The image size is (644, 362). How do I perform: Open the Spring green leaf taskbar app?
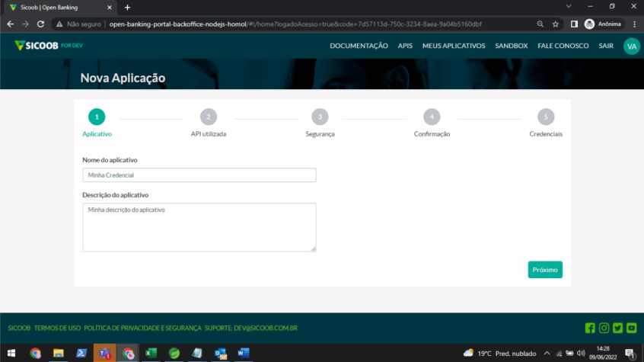click(174, 353)
